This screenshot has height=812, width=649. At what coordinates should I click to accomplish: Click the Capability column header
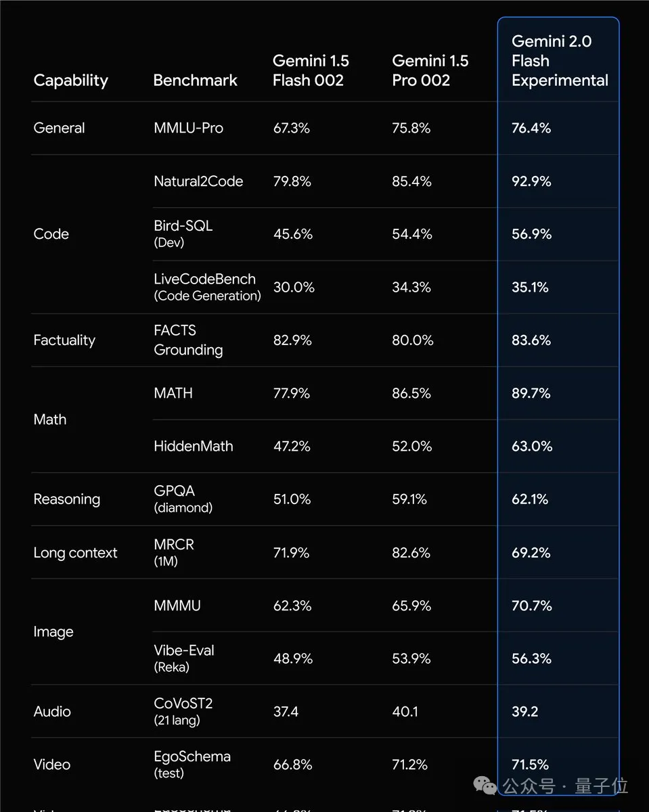click(x=70, y=81)
